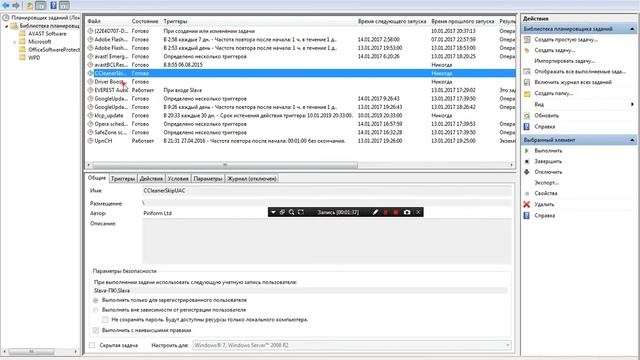Click the pencil icon on the recording bar
This screenshot has width=640, height=360.
pos(375,212)
